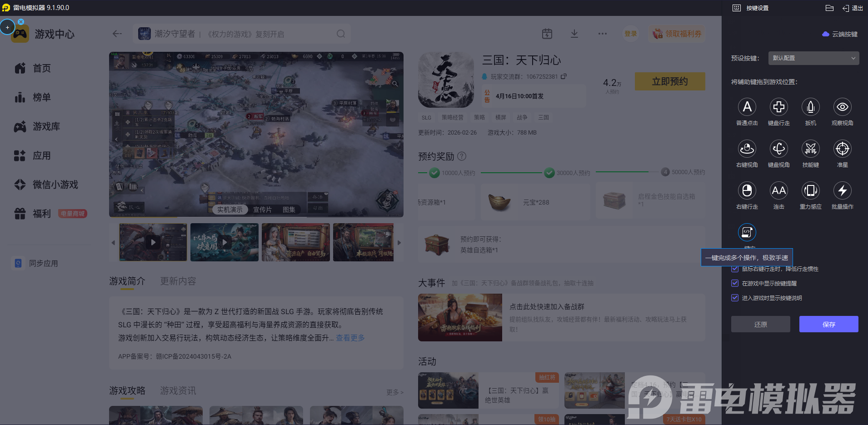Switch to the 游戏资讯 tab
The image size is (868, 425).
tap(178, 391)
